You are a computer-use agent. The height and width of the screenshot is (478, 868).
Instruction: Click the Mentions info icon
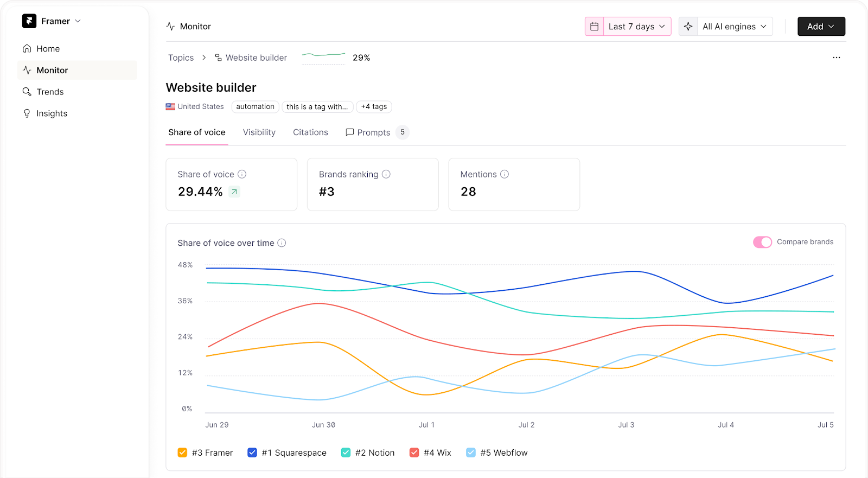[x=505, y=174]
